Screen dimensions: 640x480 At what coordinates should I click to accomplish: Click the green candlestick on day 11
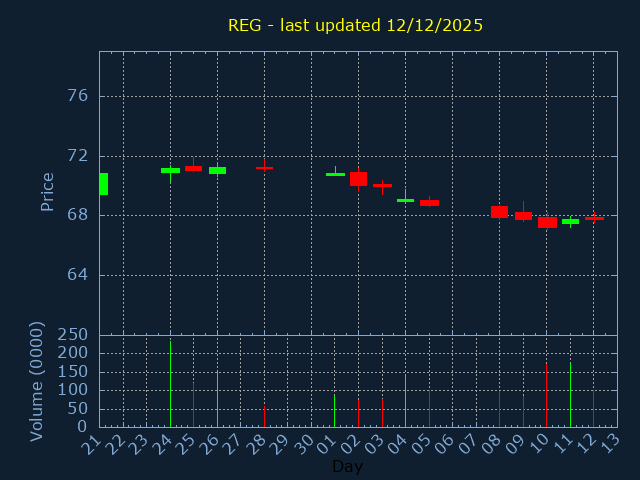pos(570,221)
